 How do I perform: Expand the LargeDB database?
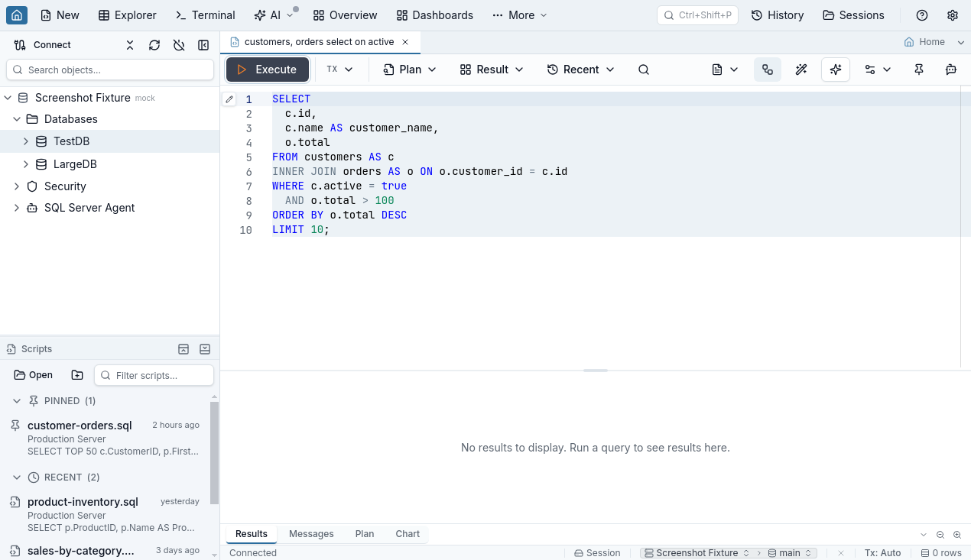[26, 164]
